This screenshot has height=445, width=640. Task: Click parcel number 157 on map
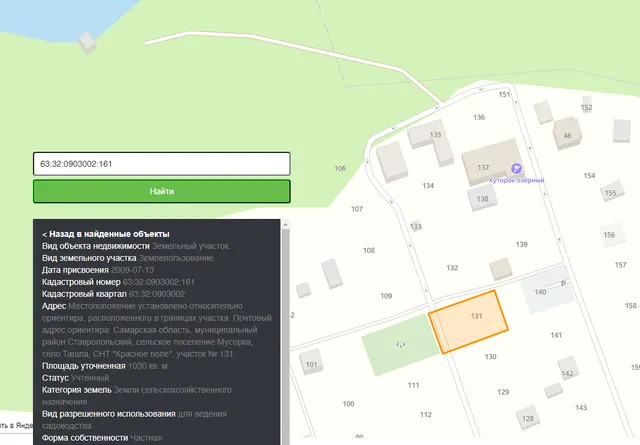(620, 265)
